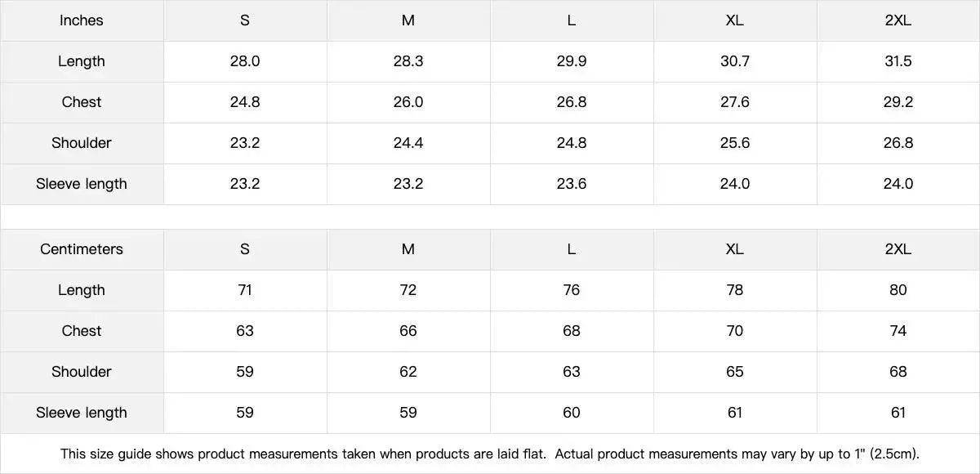Select the 2XL column header in Inches table

point(898,20)
